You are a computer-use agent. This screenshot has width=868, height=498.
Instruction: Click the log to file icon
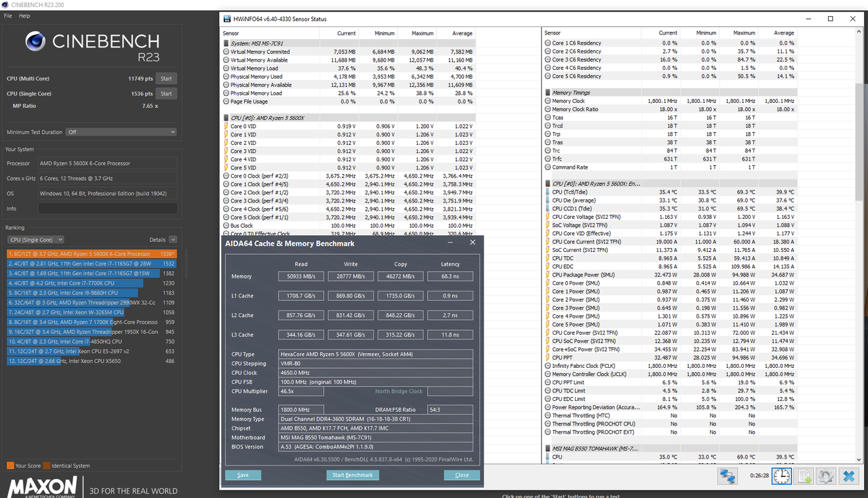[804, 476]
